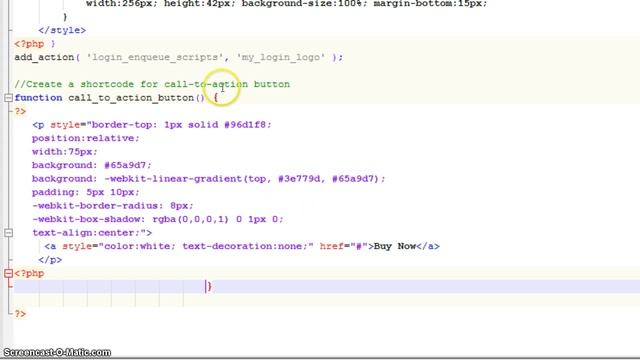Click the function keyword before call_to_action_button
This screenshot has height=360, width=640.
click(x=38, y=98)
